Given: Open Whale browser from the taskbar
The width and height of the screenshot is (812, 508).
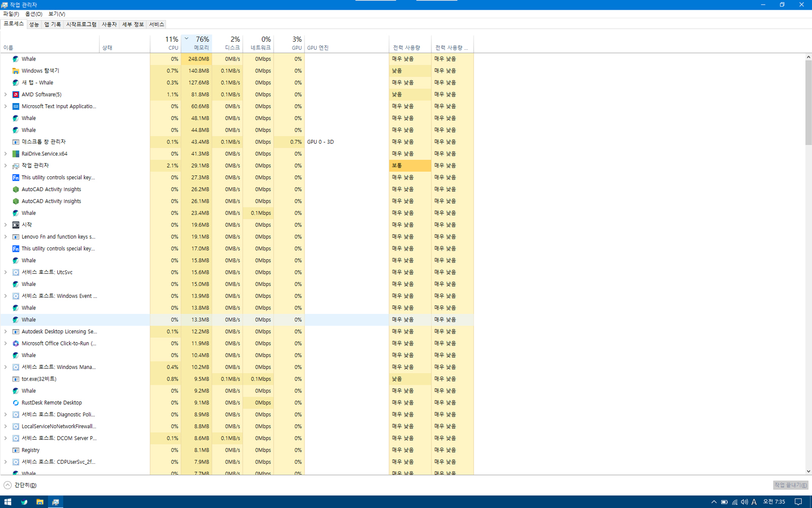Looking at the screenshot, I should (24, 502).
